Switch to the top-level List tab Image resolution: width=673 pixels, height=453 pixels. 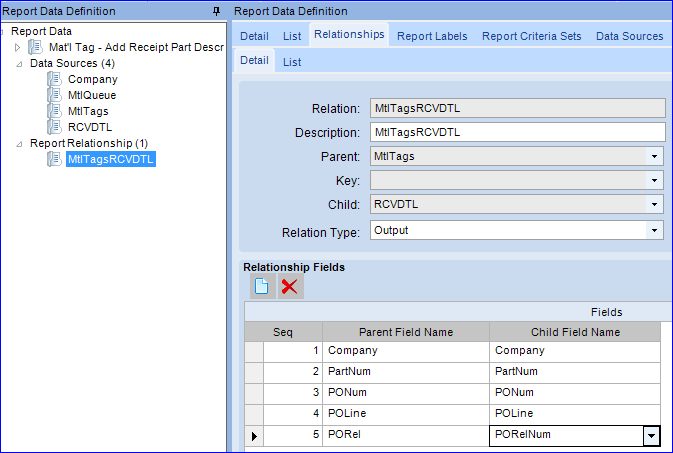[x=292, y=36]
